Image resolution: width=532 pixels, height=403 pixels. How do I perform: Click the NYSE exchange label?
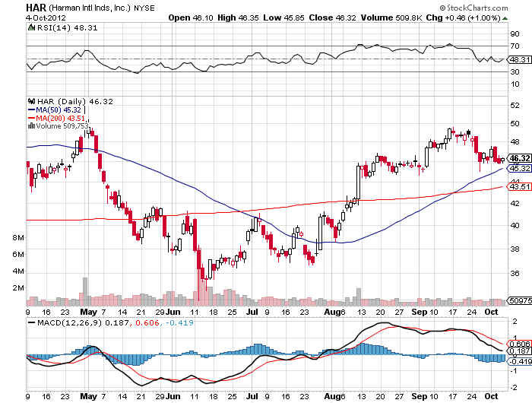coord(144,8)
